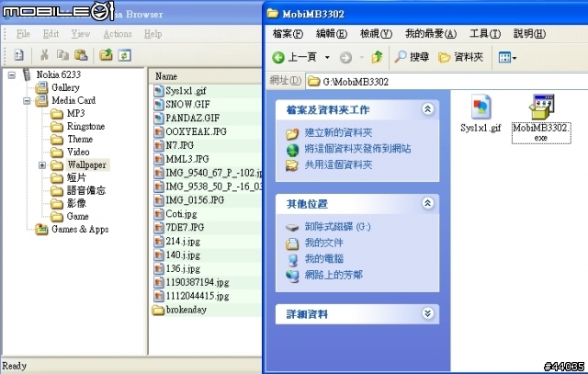Expand the 詳細資料 panel
Screen dimensions: 588x374
coord(427,313)
